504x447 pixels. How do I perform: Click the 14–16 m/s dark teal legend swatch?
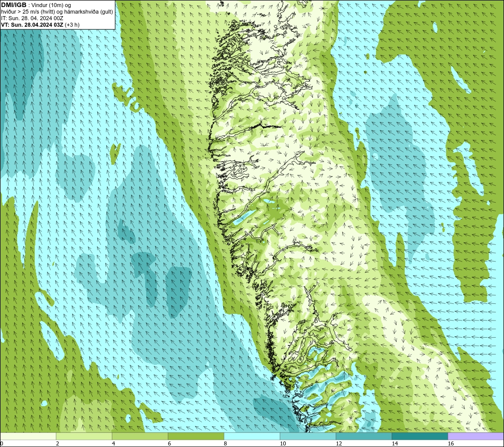420,436
